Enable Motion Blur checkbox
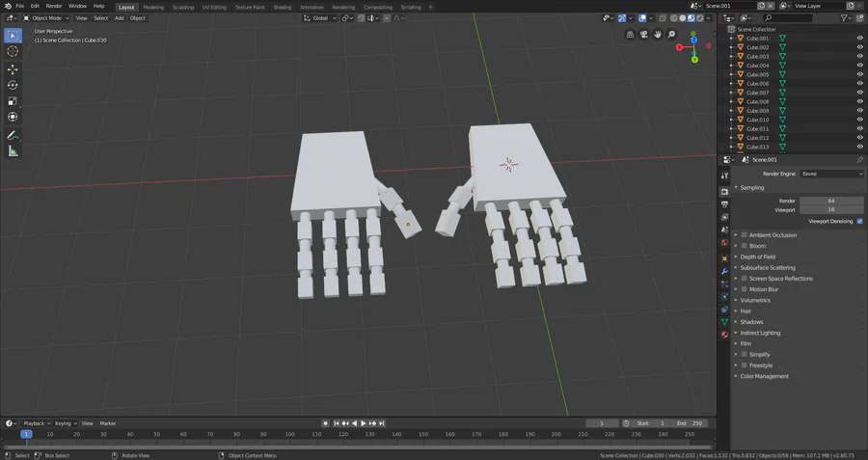The height and width of the screenshot is (460, 868). 744,289
